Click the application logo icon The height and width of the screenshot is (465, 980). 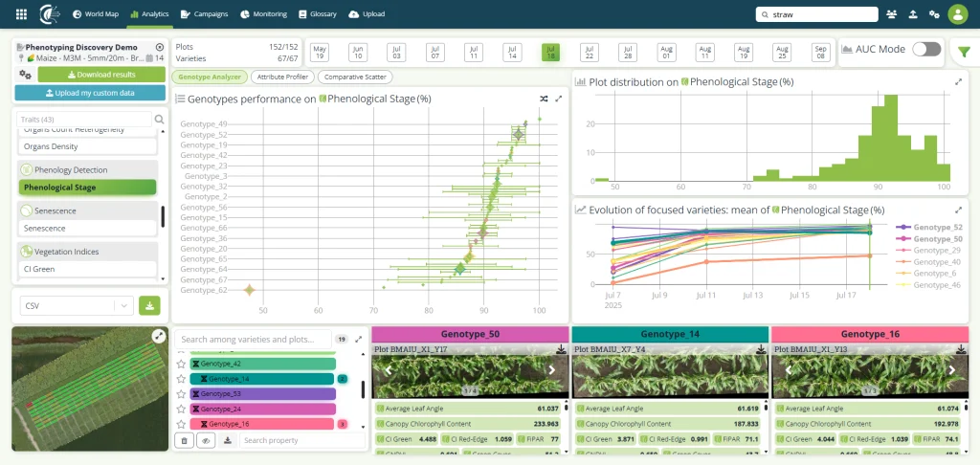click(50, 13)
